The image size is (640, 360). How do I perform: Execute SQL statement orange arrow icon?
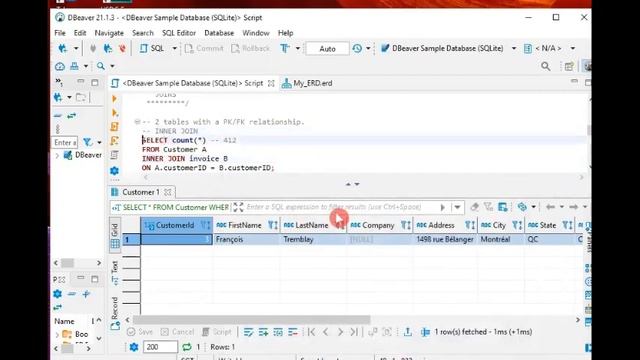pyautogui.click(x=115, y=99)
